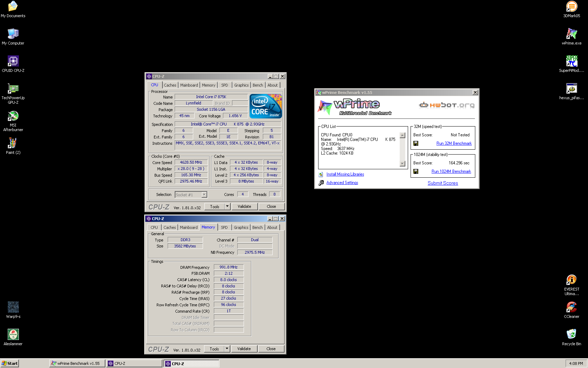
Task: Run 32M Benchmark link
Action: 454,143
